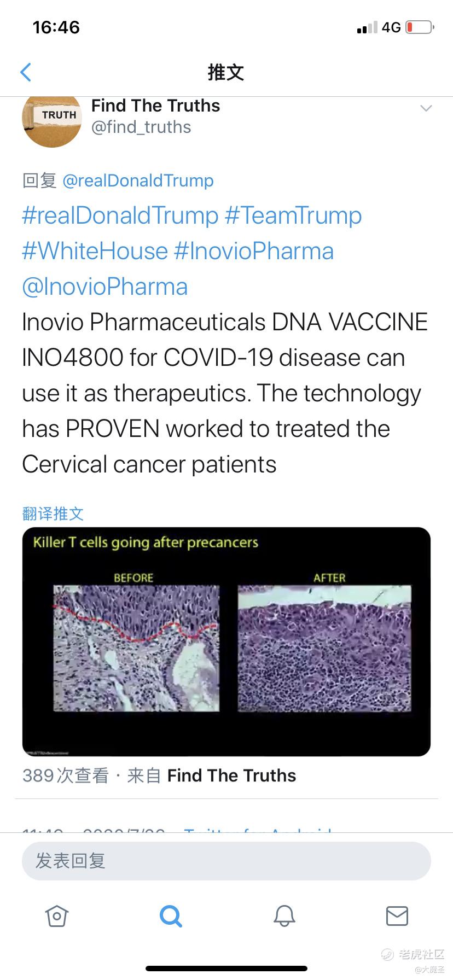Open the @find_truths handle
The image size is (453, 980).
tap(141, 127)
